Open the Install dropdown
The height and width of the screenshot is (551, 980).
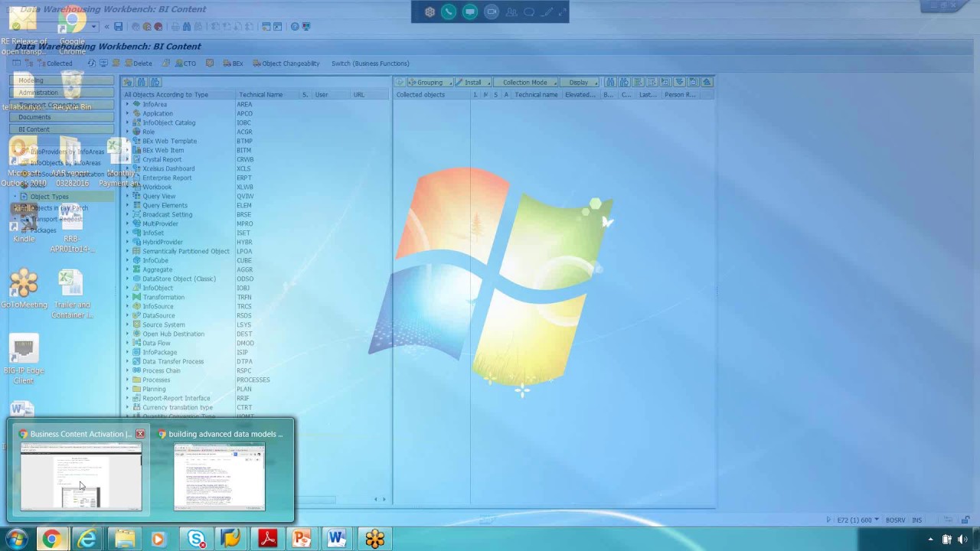coord(473,82)
